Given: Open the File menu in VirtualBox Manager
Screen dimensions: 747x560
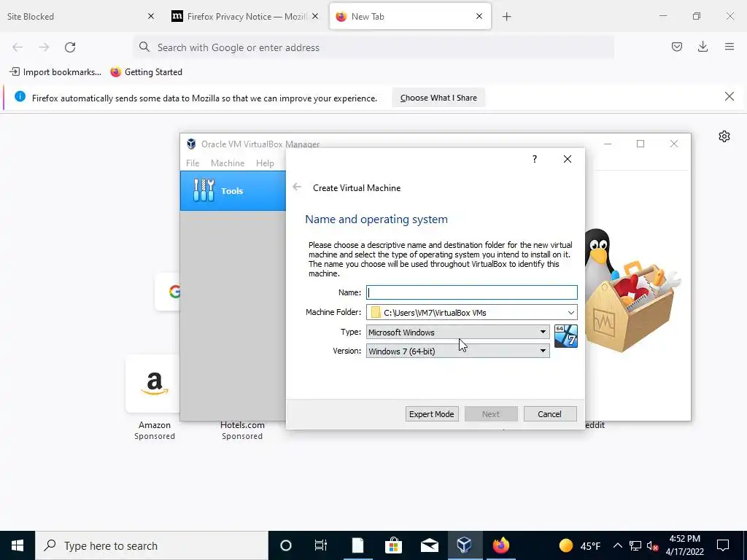Looking at the screenshot, I should click(193, 163).
